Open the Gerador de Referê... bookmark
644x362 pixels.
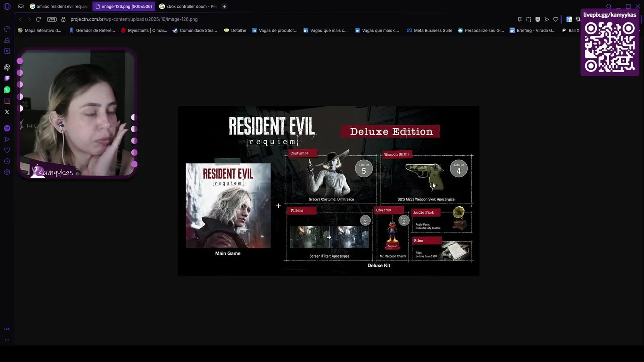[x=92, y=30]
